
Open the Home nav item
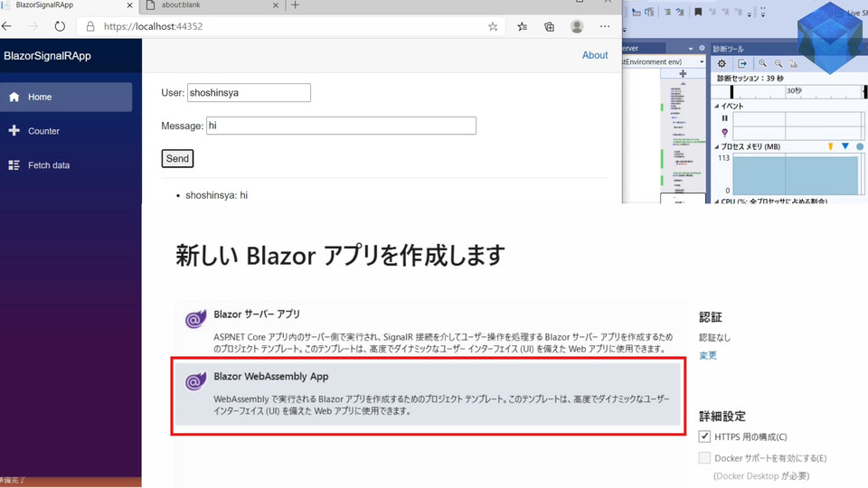[66, 97]
